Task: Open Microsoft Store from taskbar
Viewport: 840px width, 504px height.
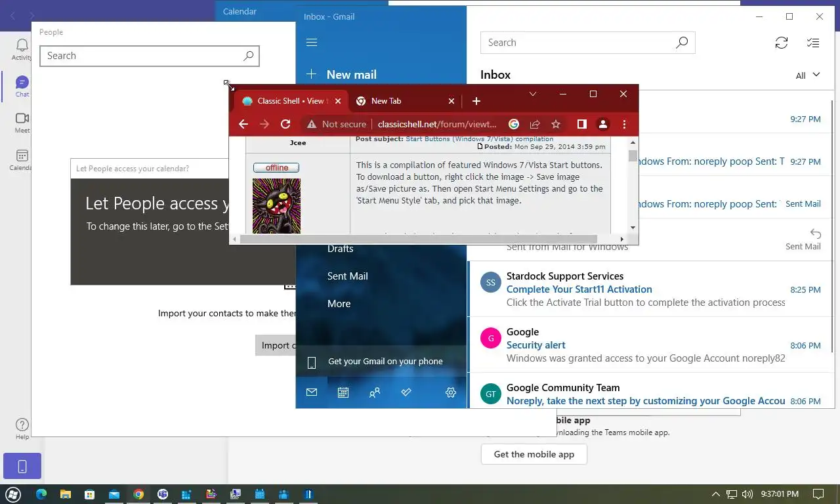Action: pos(89,494)
